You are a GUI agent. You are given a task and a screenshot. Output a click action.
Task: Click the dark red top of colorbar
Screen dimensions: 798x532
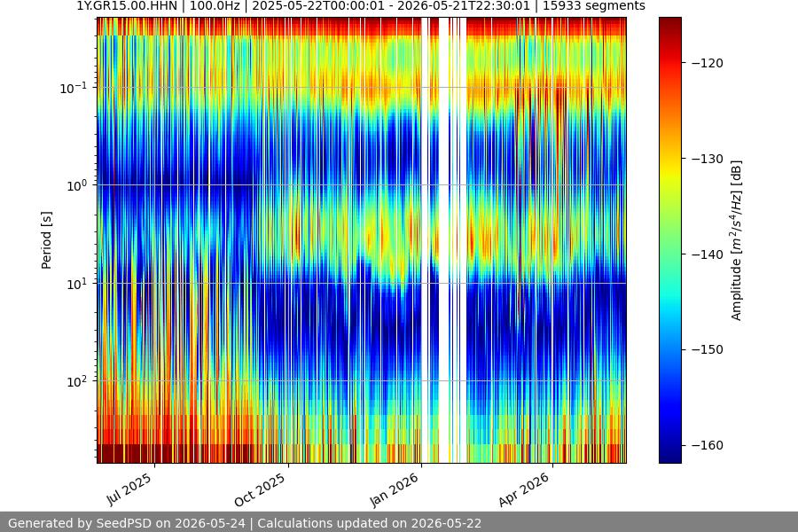[x=669, y=23]
